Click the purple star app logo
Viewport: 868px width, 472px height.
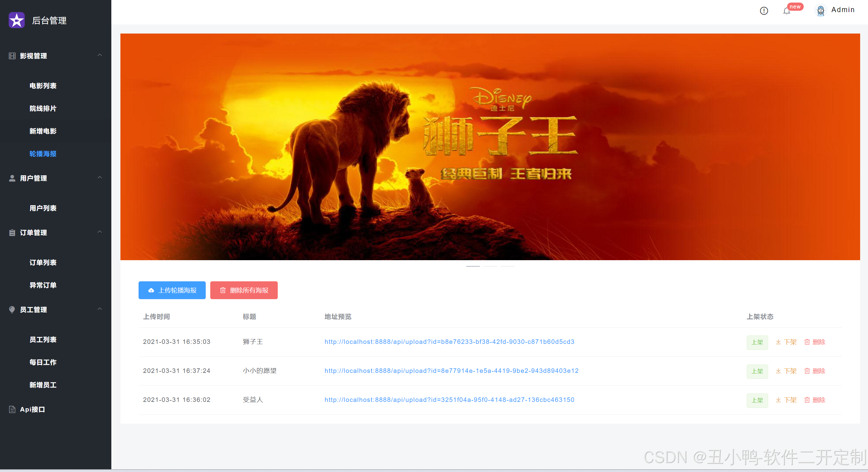click(x=17, y=20)
